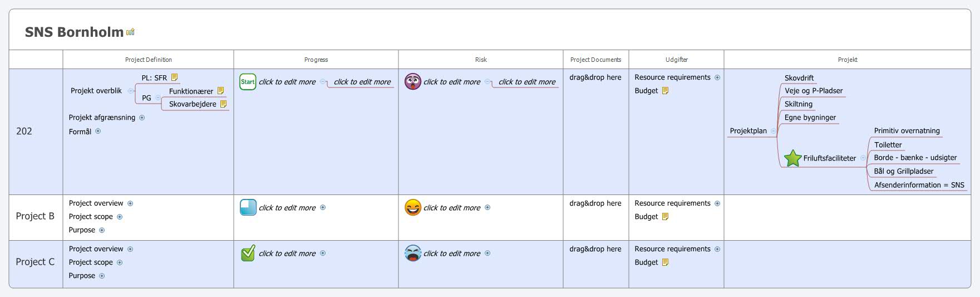Click the scared face risk icon in row 202

413,82
